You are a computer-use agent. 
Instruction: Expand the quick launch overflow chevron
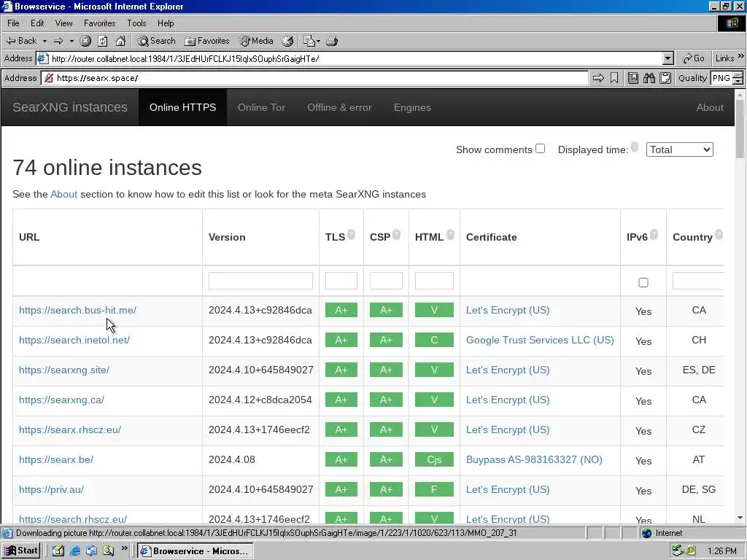pyautogui.click(x=124, y=548)
